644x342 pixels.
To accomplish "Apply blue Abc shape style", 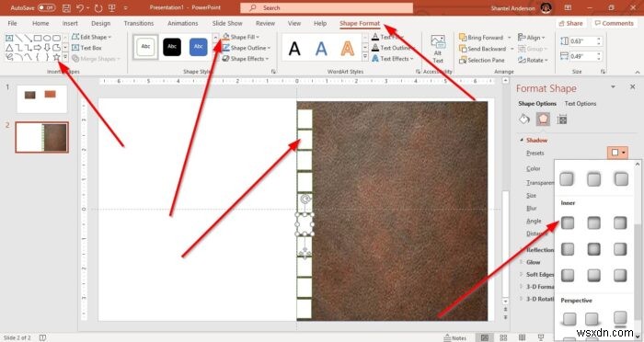I will [198, 48].
